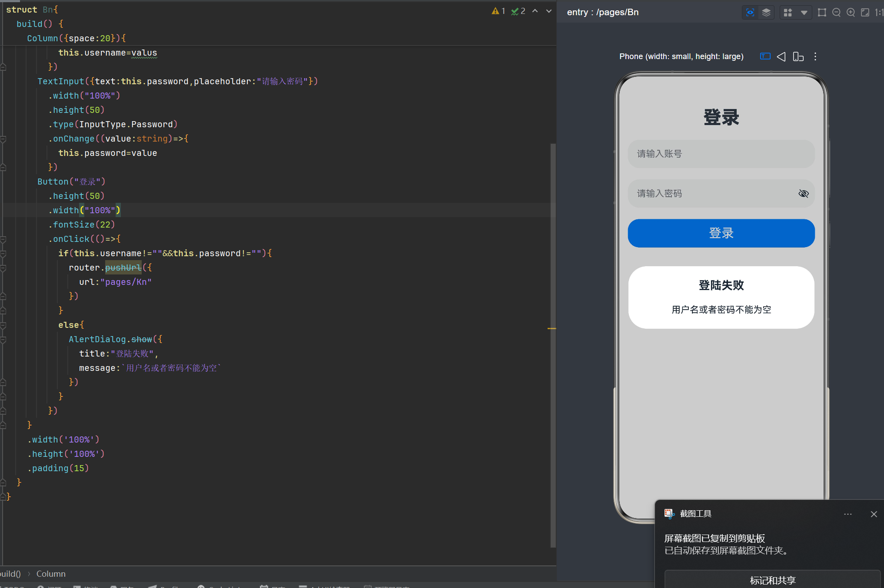884x588 pixels.
Task: Click the sticky header line Column({space:20}){
Action: coord(76,38)
